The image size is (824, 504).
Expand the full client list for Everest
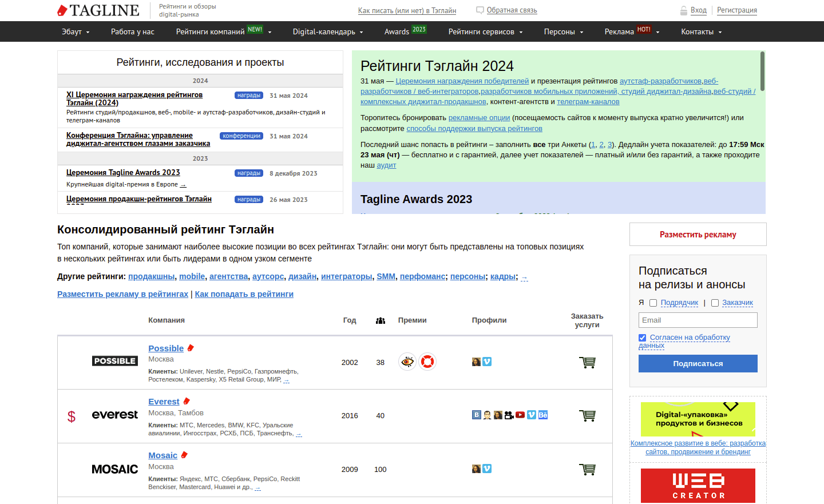(299, 434)
